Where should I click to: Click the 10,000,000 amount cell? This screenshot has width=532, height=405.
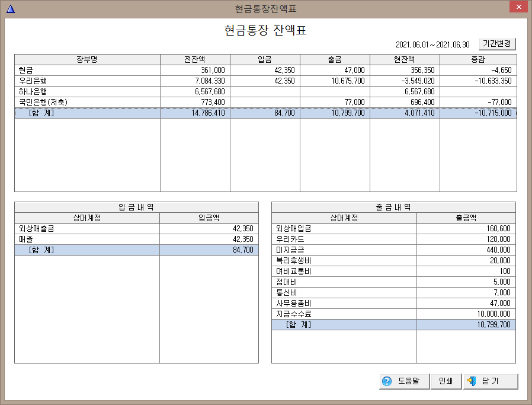click(x=466, y=314)
